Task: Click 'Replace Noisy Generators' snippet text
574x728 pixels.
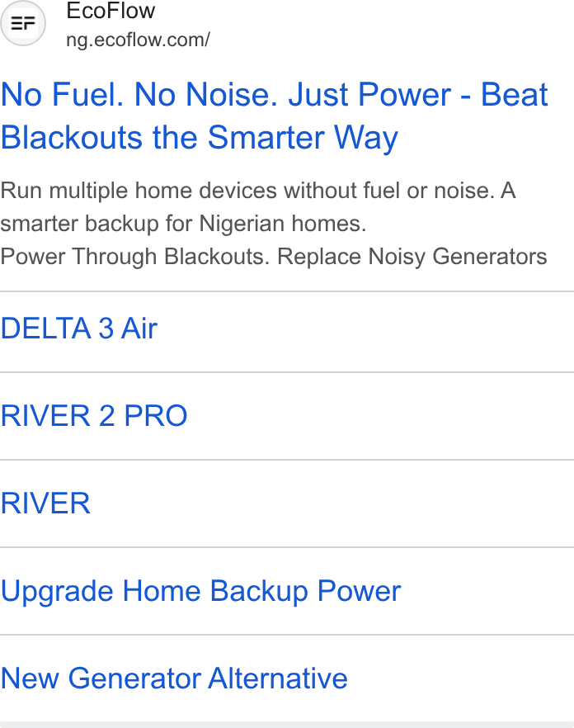Action: (412, 256)
